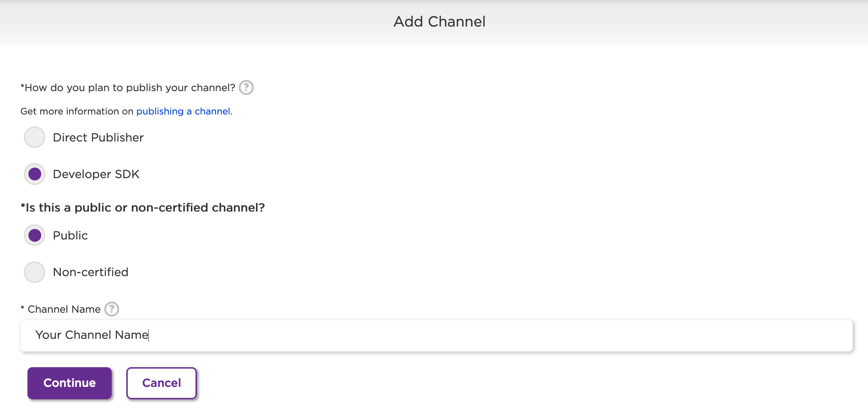This screenshot has width=868, height=413.
Task: Select the Direct Publisher radio button
Action: pyautogui.click(x=34, y=137)
